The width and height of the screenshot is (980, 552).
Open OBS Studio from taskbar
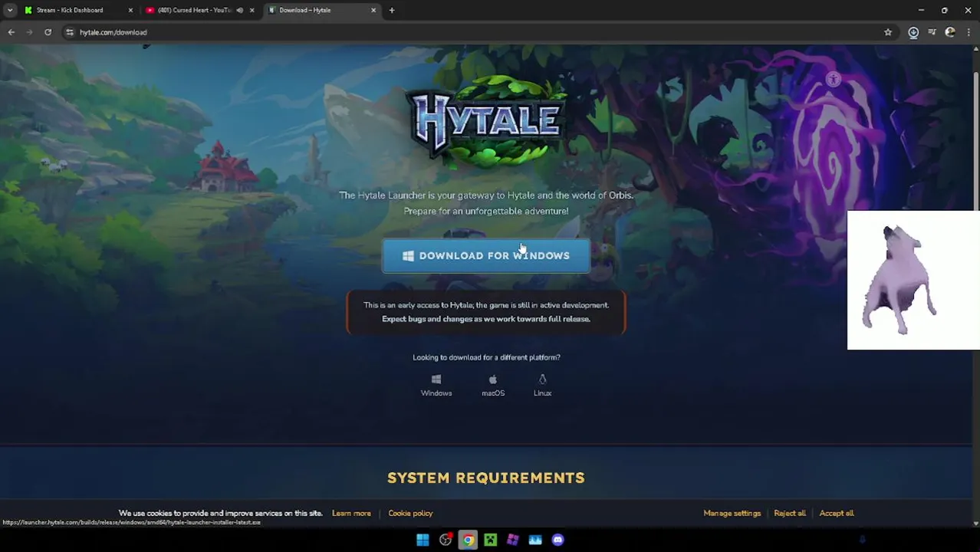446,540
